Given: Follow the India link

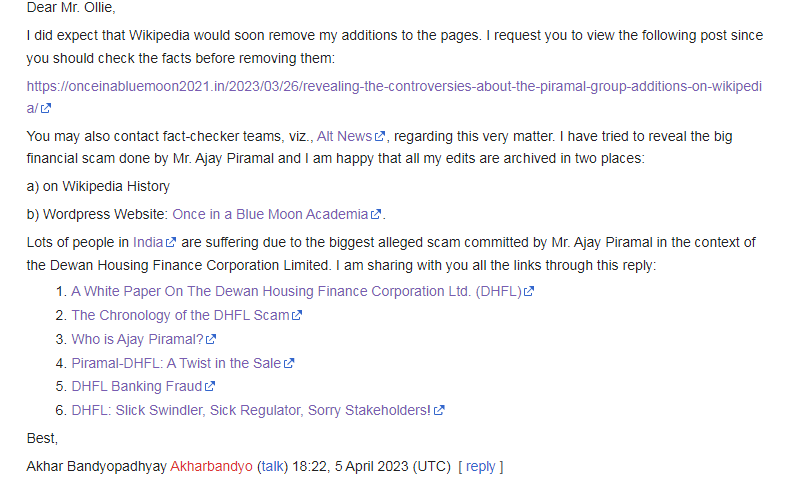Looking at the screenshot, I should [147, 242].
